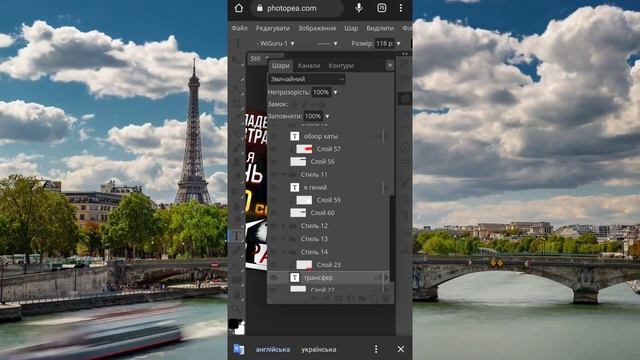Image resolution: width=640 pixels, height=360 pixels.
Task: Open translate bar three-dot options
Action: click(x=376, y=349)
